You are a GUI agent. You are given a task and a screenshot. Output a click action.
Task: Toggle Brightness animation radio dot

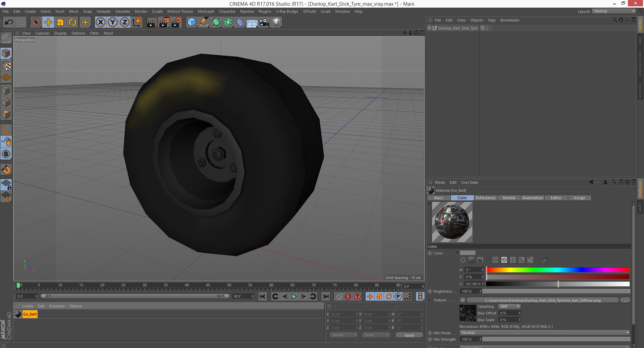(x=430, y=291)
